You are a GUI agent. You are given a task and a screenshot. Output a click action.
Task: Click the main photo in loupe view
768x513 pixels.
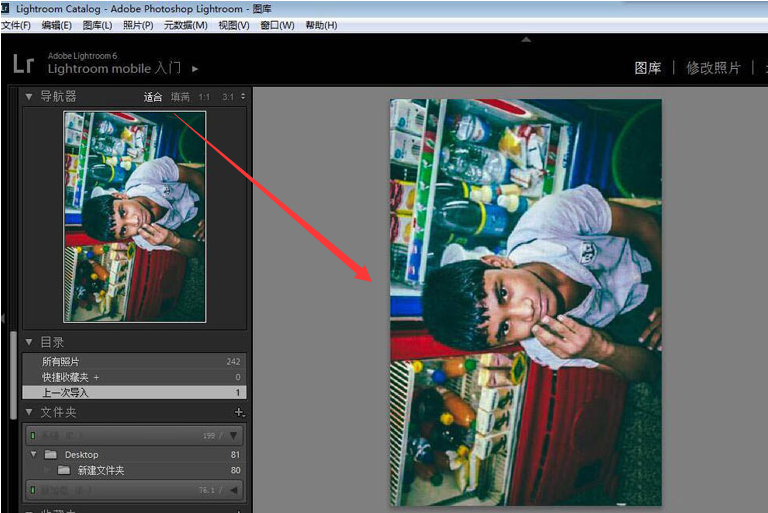pos(526,302)
